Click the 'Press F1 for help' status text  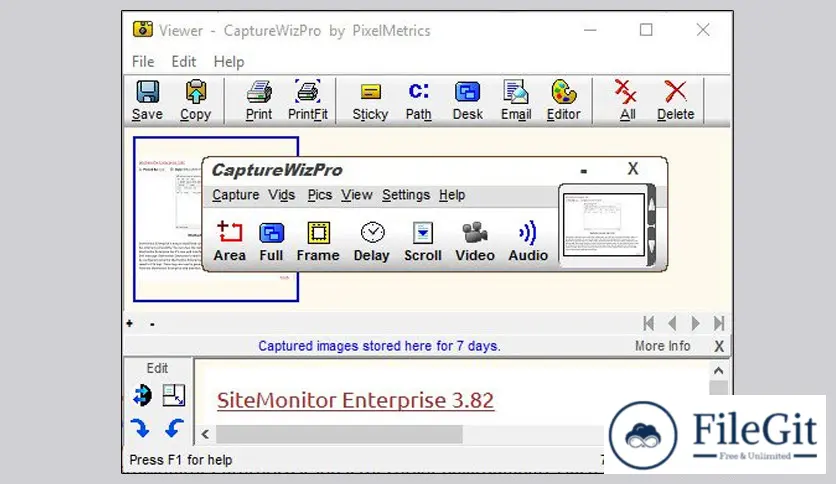pos(181,460)
